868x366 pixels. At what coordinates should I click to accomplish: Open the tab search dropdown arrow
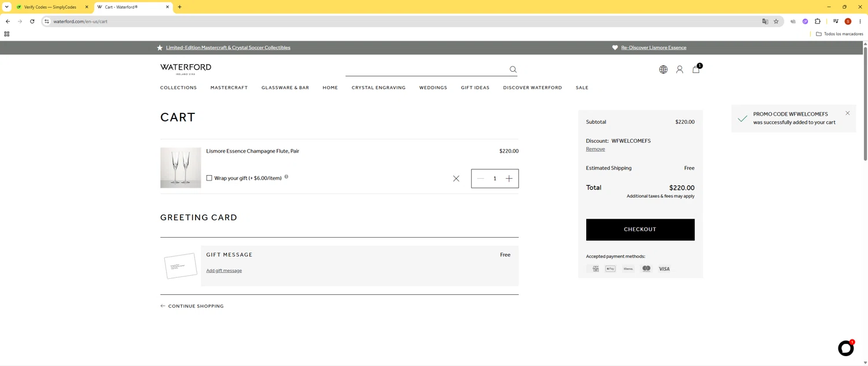6,7
